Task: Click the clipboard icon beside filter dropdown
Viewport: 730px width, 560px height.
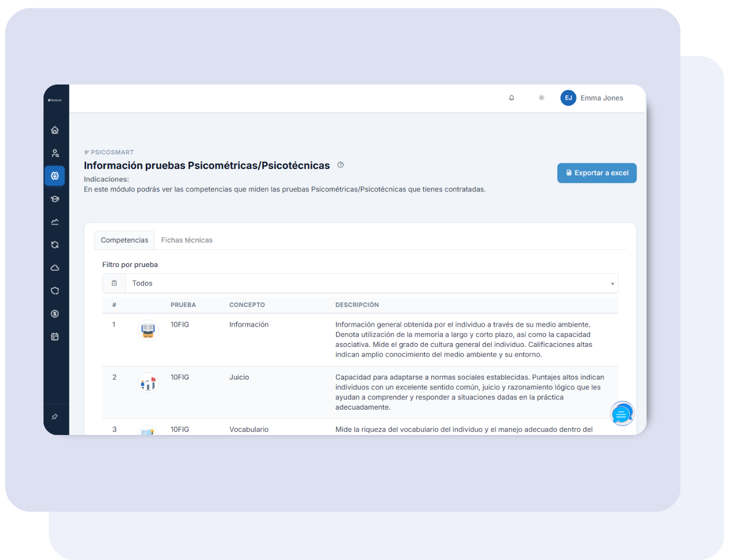Action: tap(114, 283)
